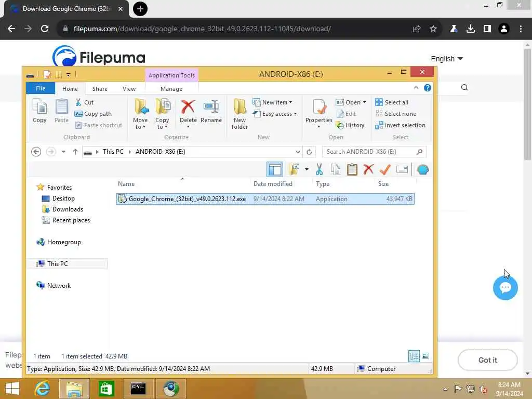Open Chrome downloads tray icon
532x399 pixels.
(x=470, y=29)
